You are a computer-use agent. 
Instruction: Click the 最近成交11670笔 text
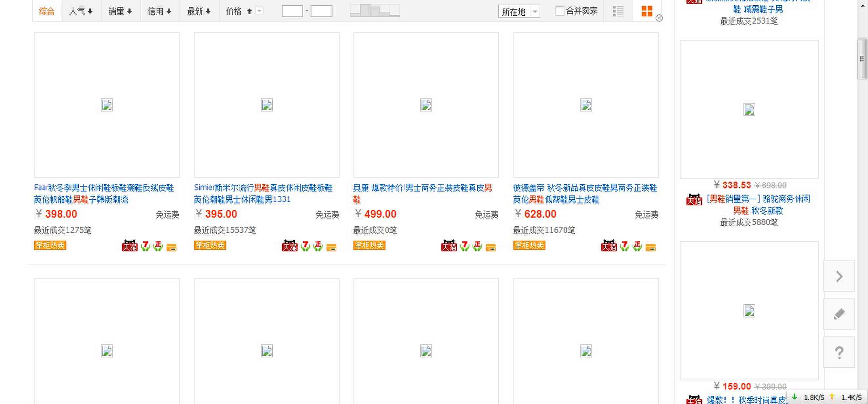coord(544,230)
